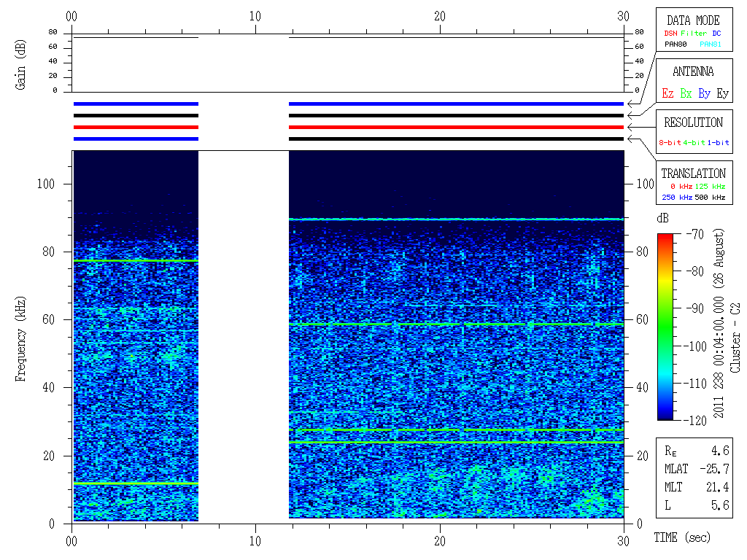Click the green 4-bit label

pyautogui.click(x=694, y=142)
